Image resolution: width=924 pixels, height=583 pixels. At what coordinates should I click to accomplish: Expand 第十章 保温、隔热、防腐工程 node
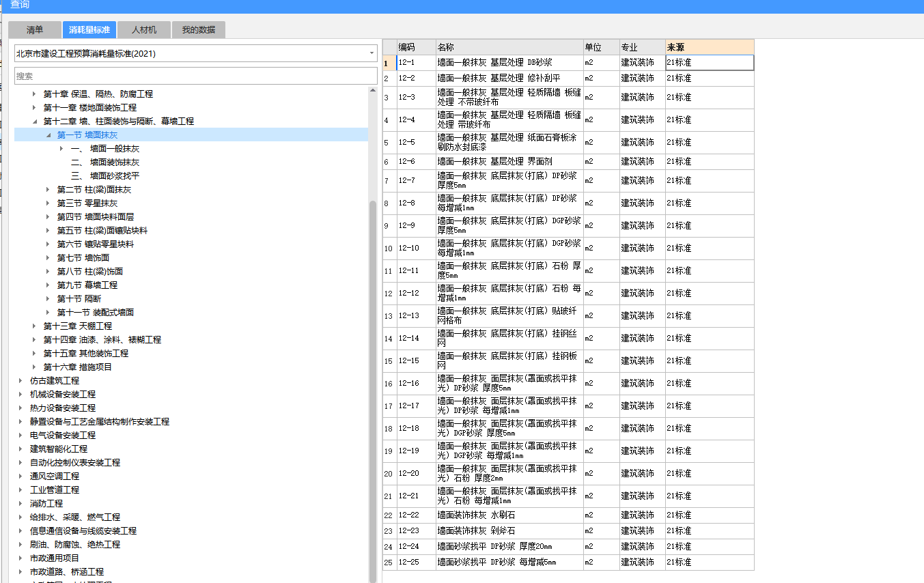tap(34, 94)
